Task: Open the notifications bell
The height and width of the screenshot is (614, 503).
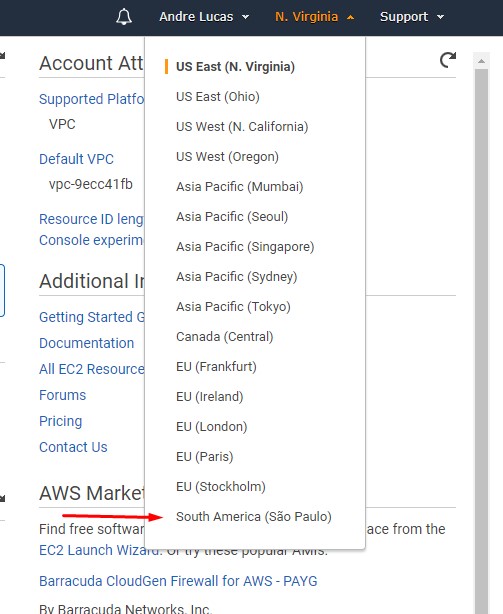Action: pyautogui.click(x=124, y=17)
